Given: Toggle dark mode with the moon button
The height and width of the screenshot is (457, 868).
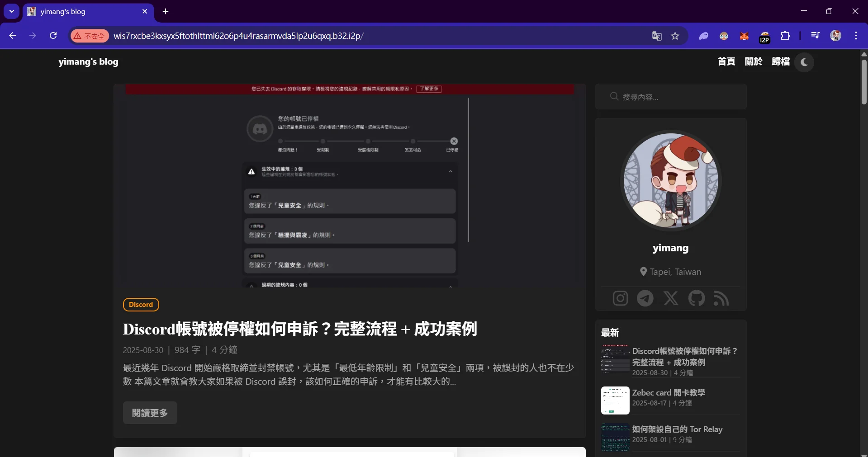Looking at the screenshot, I should [x=804, y=62].
